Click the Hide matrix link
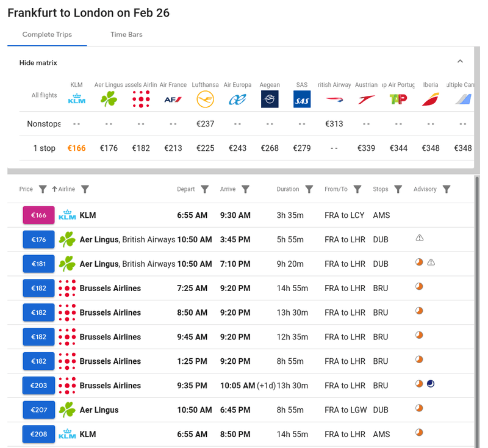The image size is (488, 448). pyautogui.click(x=38, y=62)
